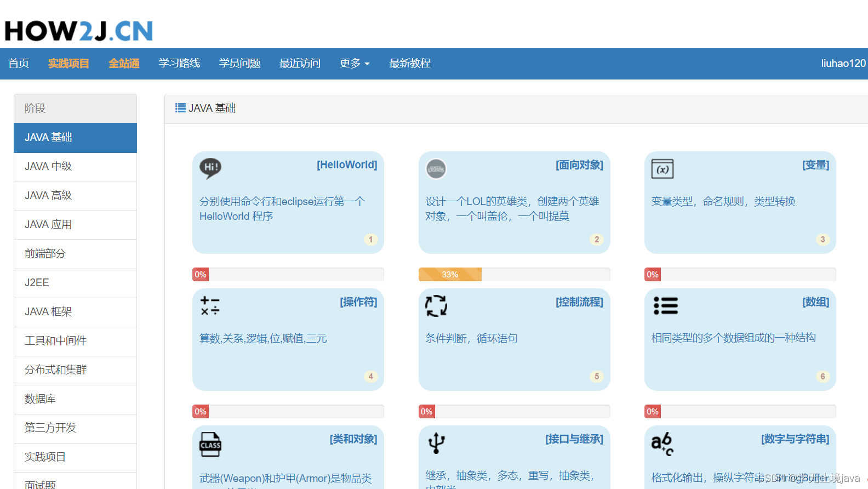The height and width of the screenshot is (489, 868).
Task: Open 全站通 in the navbar
Action: click(x=124, y=64)
